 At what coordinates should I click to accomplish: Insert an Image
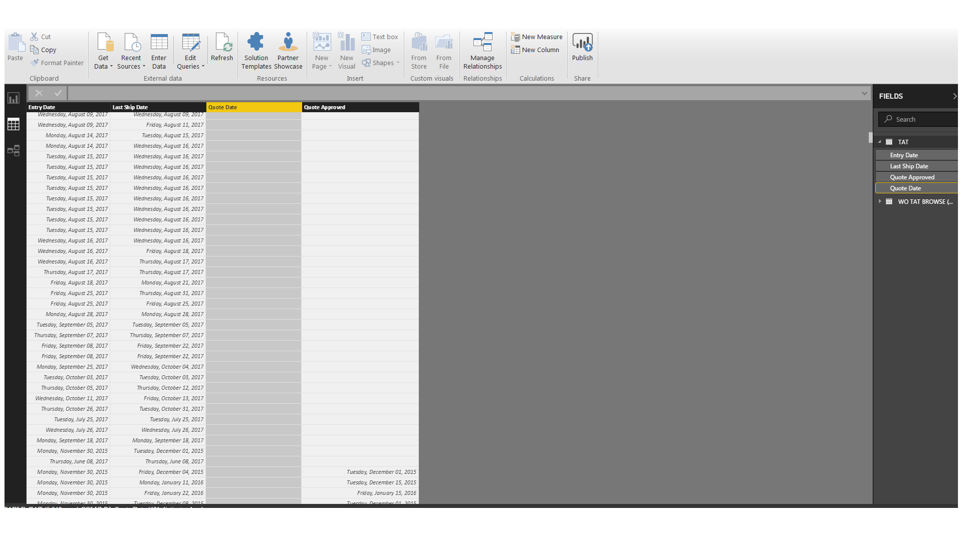[x=376, y=50]
